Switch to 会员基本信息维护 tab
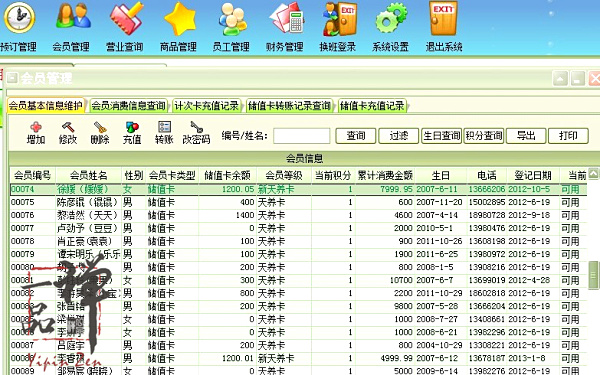This screenshot has width=600, height=375. click(x=46, y=106)
